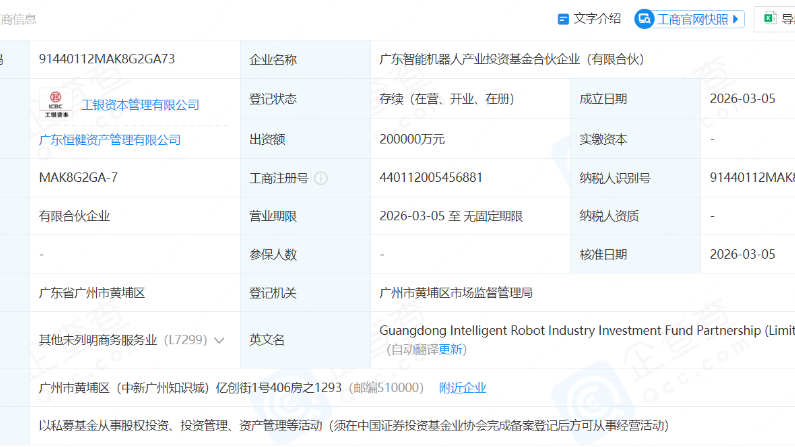The height and width of the screenshot is (447, 795).
Task: Open 附近企业 nearby companies link
Action: [x=463, y=388]
